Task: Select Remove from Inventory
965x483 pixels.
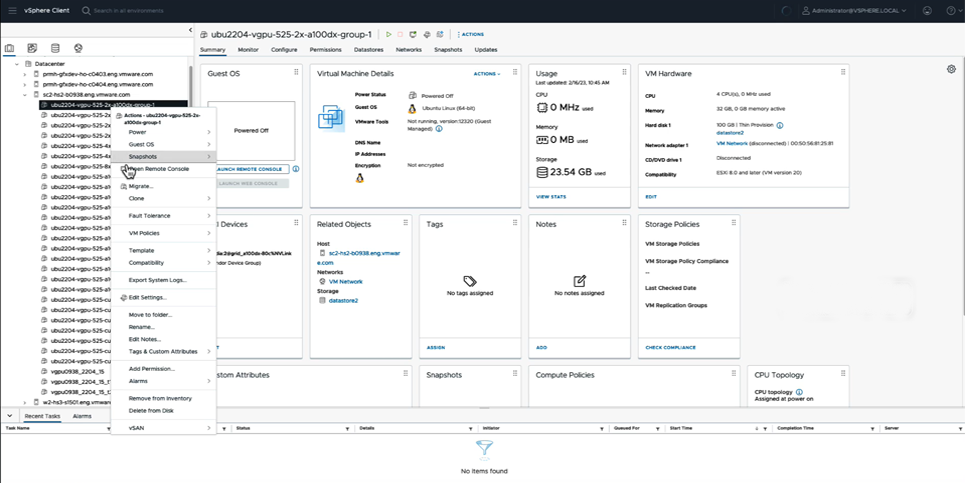Action: [164, 398]
